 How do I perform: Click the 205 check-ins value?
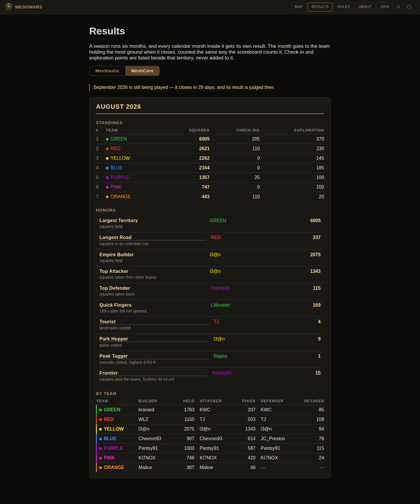pyautogui.click(x=255, y=139)
